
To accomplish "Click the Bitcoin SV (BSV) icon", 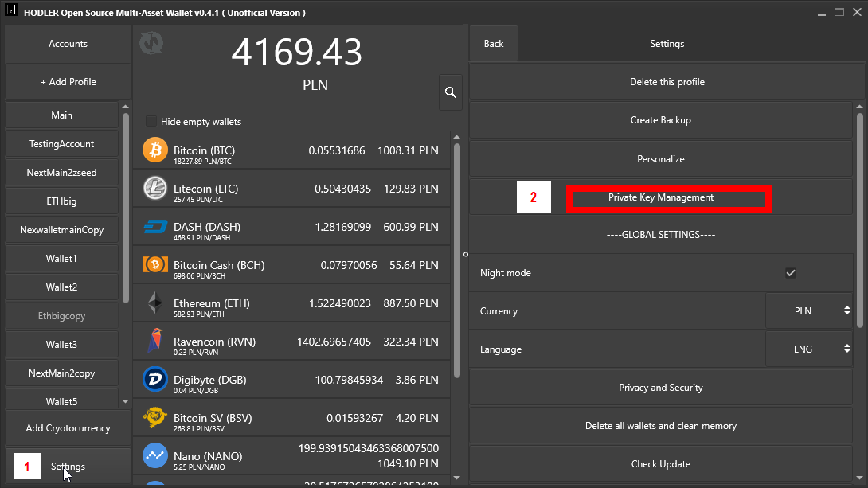I will click(x=155, y=417).
